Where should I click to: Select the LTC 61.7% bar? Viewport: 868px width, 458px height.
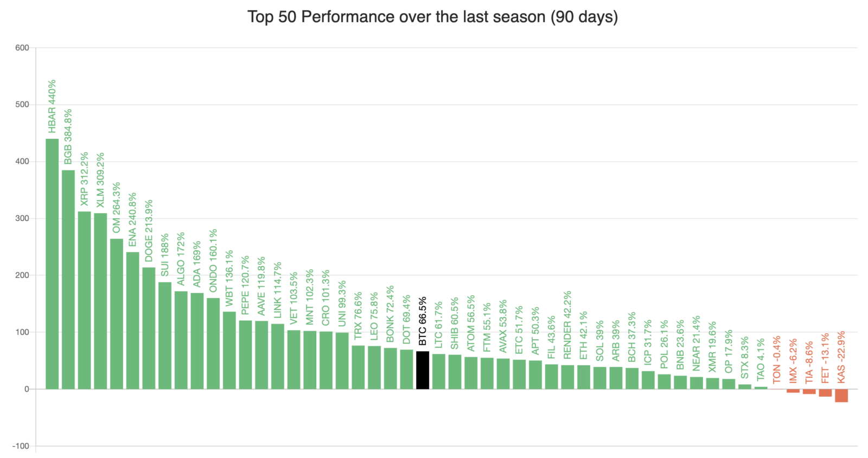tap(439, 372)
